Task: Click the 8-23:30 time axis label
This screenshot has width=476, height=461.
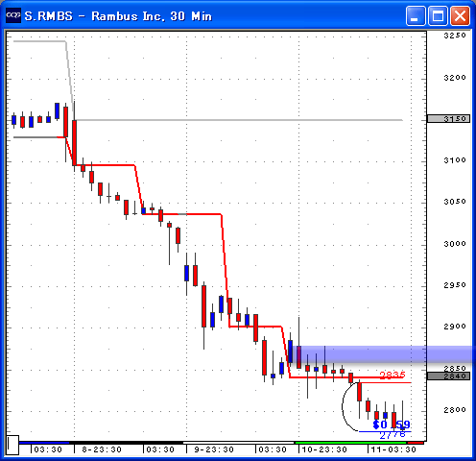Action: click(102, 449)
